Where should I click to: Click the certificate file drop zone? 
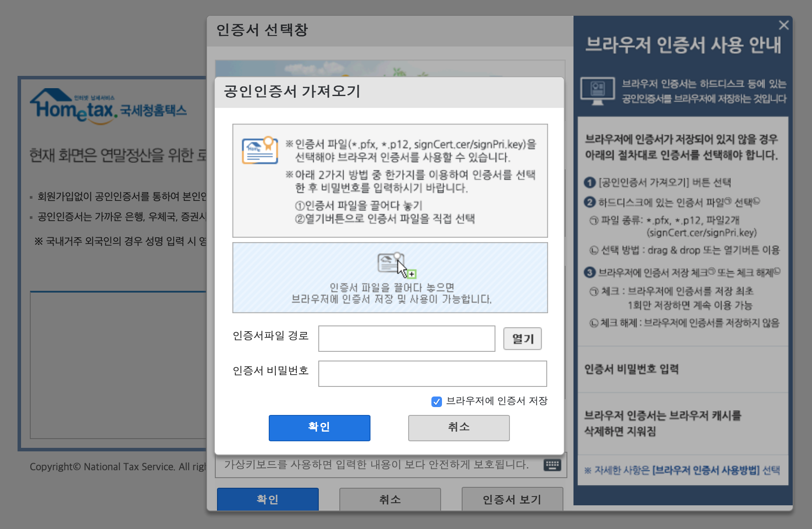pyautogui.click(x=389, y=277)
